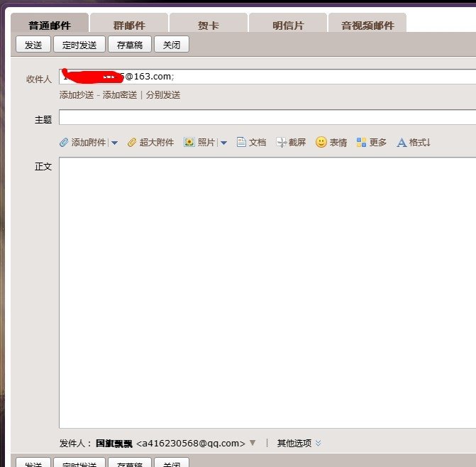The image size is (476, 467).
Task: Click the bottom 发送 button
Action: 33,463
